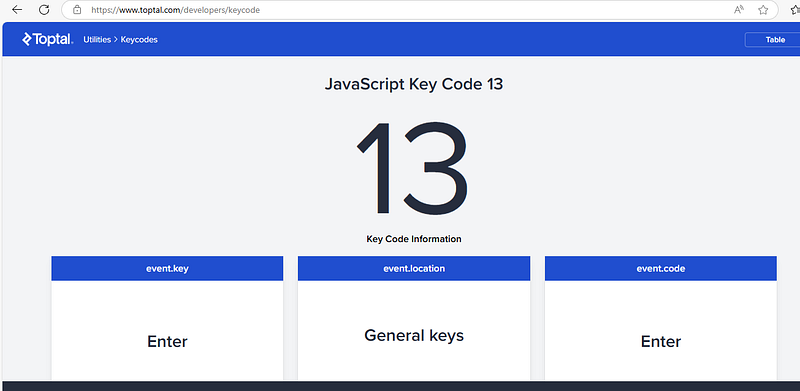Select the event.key card header
This screenshot has height=391, width=800.
pos(167,268)
